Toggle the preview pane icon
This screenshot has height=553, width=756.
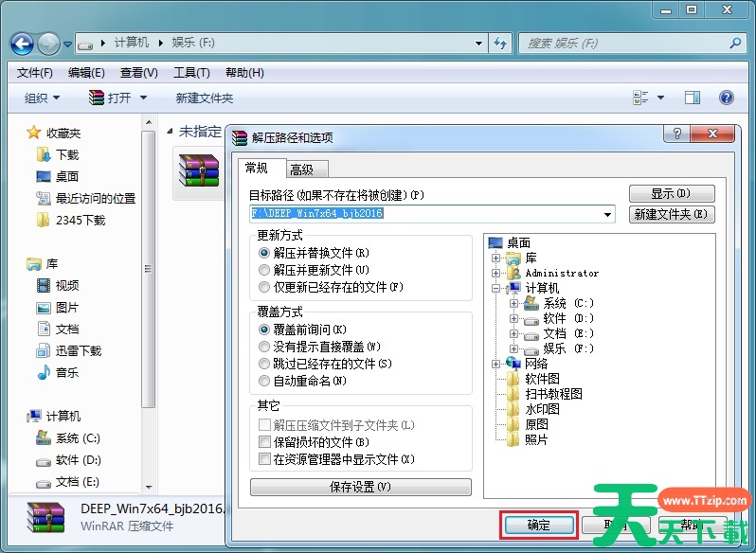[693, 98]
